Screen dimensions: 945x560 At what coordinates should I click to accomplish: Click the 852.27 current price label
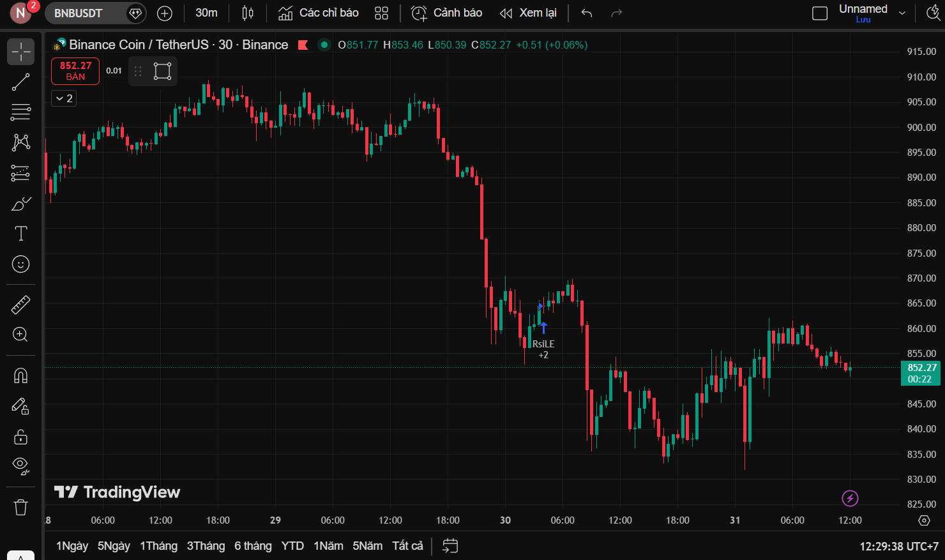click(x=920, y=373)
